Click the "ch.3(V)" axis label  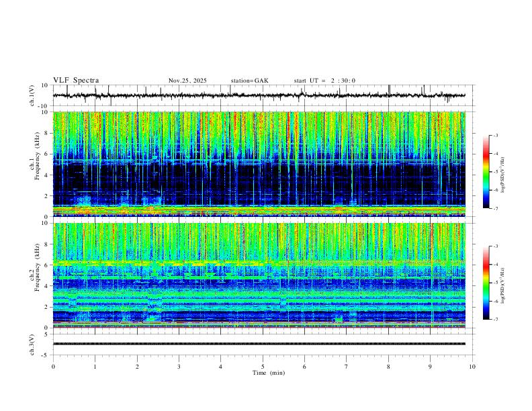pos(32,345)
